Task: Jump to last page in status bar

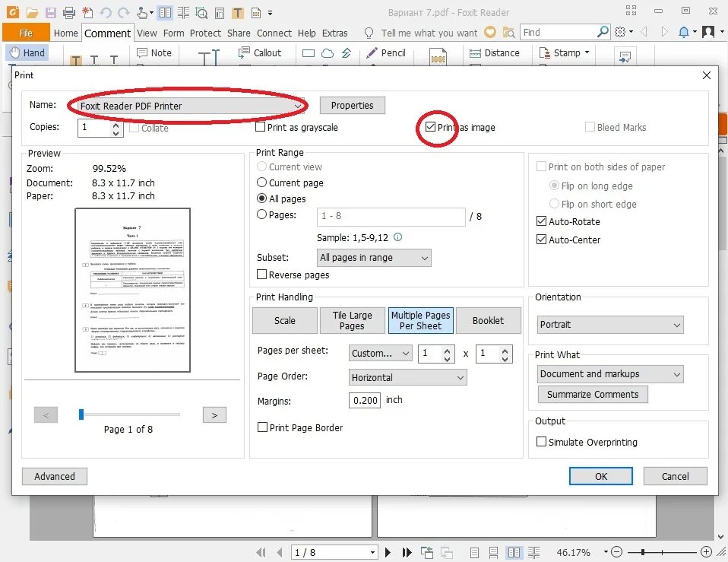Action: coord(407,552)
